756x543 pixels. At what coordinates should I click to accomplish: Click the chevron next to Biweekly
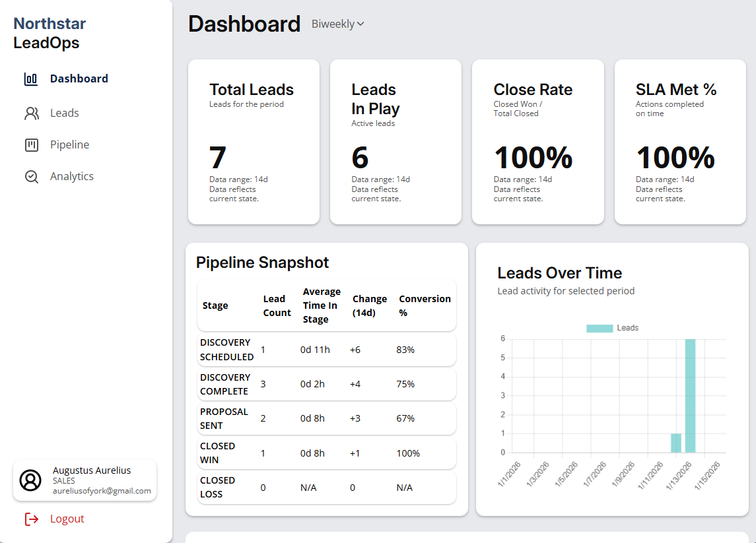pyautogui.click(x=359, y=24)
